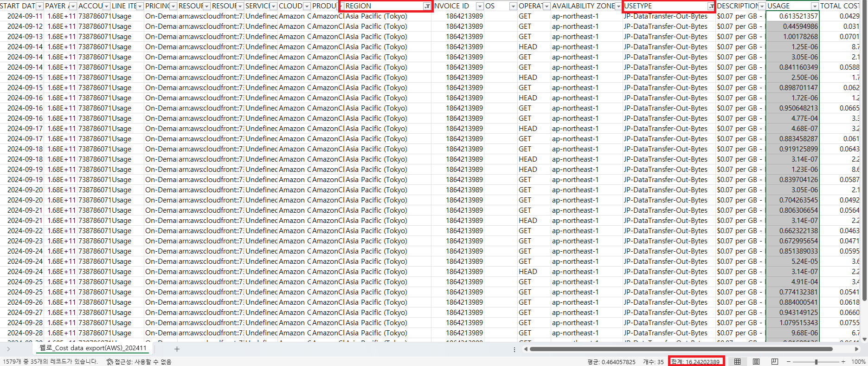Select the Cost data export(AWS)_202411 sheet tab

tap(93, 348)
